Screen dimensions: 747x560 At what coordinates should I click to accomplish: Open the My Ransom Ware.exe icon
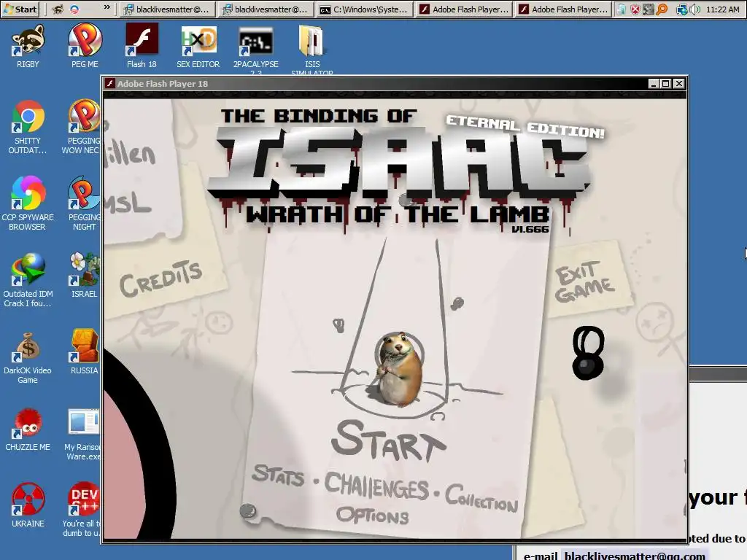[x=83, y=435]
